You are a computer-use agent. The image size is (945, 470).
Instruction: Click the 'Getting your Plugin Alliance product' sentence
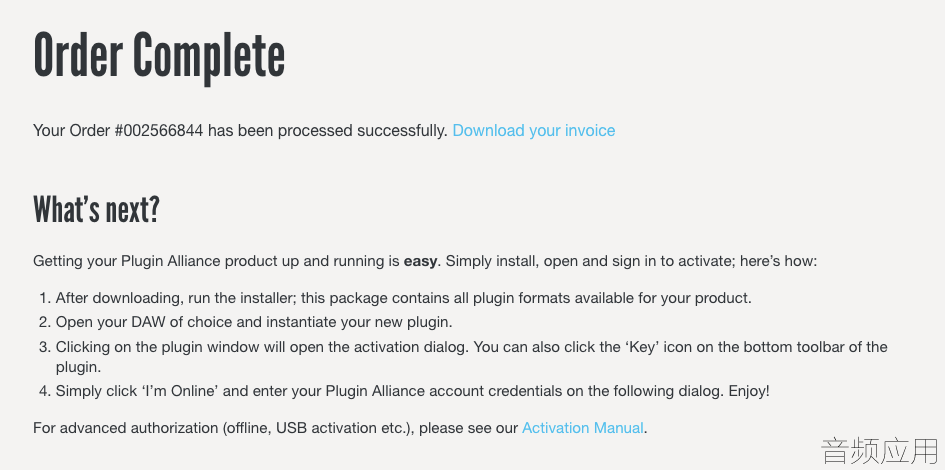425,262
